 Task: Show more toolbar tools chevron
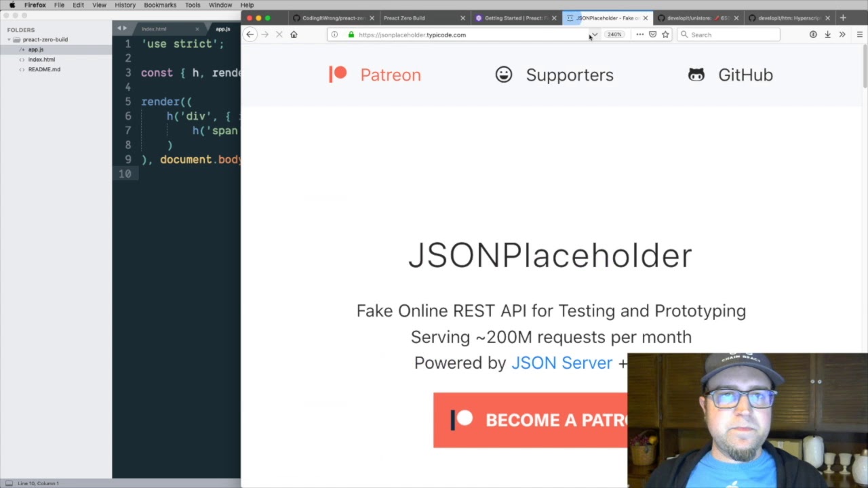pos(842,35)
